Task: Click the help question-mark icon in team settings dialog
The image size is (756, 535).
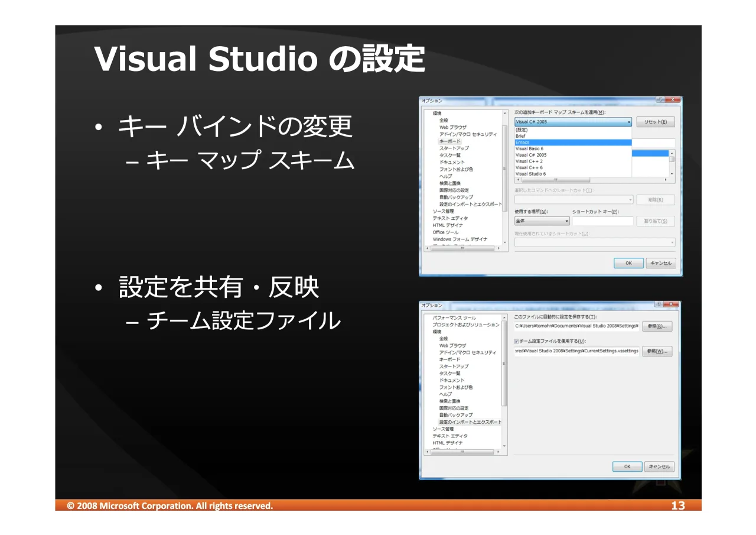Action: (659, 304)
